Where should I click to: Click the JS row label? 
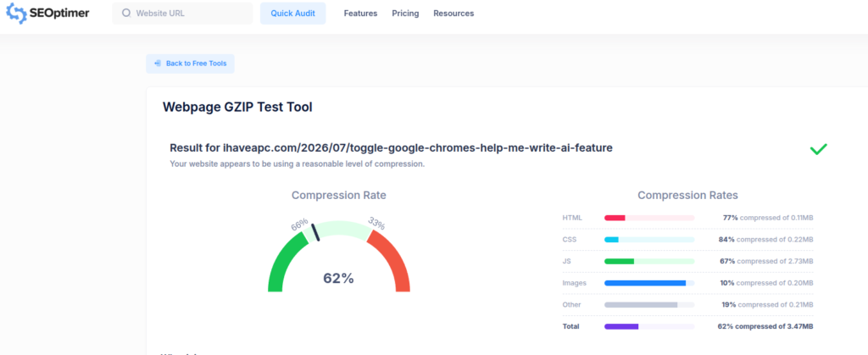pyautogui.click(x=566, y=261)
